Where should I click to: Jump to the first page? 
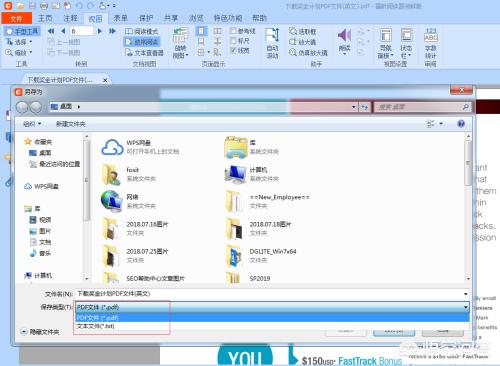click(51, 31)
